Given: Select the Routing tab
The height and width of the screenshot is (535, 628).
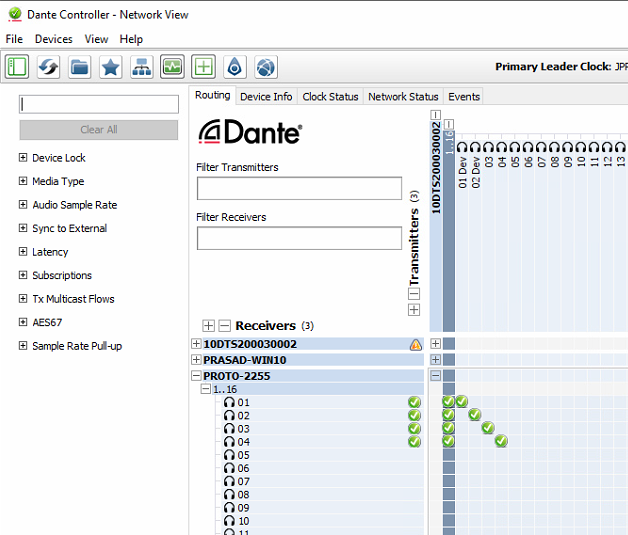Looking at the screenshot, I should tap(212, 95).
